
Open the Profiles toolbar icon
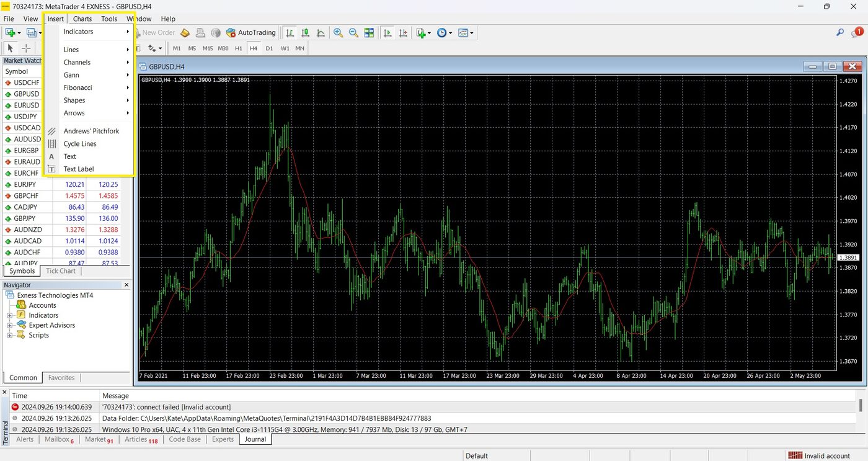pos(31,32)
